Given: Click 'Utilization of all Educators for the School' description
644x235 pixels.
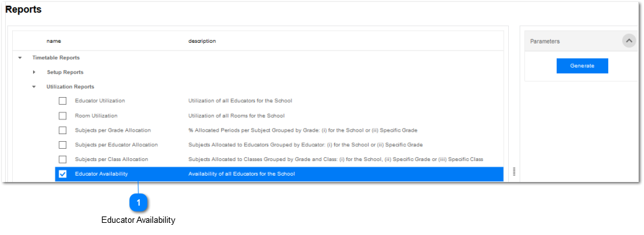Looking at the screenshot, I should tap(240, 101).
